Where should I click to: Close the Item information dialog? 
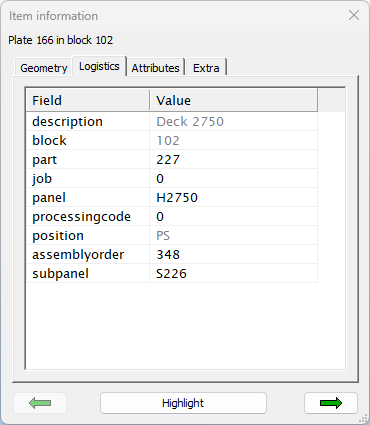pyautogui.click(x=354, y=15)
